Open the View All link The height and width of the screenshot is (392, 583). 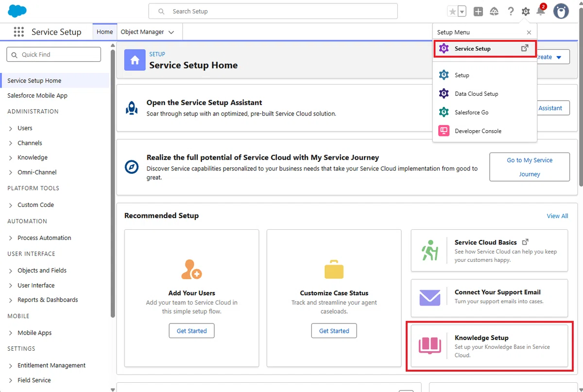tap(557, 216)
